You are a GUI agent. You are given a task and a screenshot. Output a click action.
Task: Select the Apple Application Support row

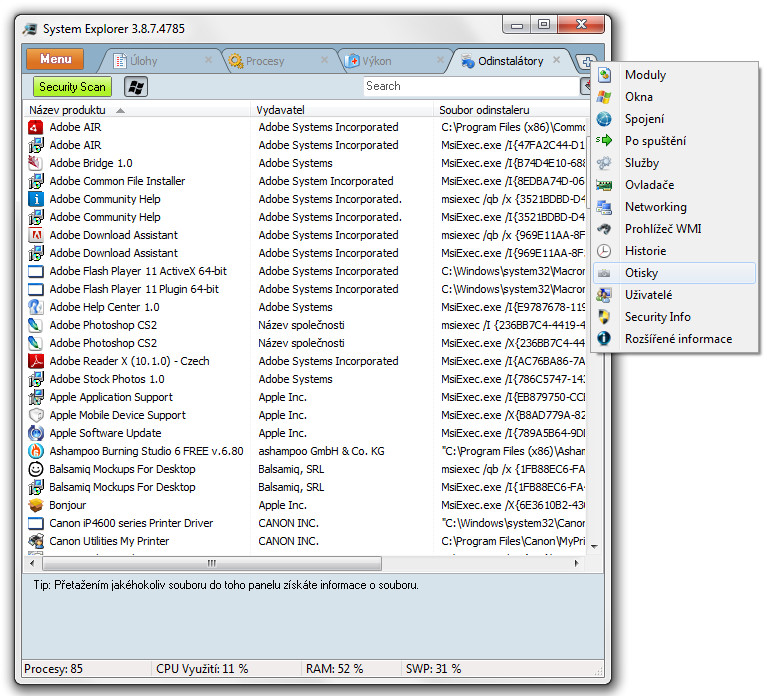click(306, 397)
